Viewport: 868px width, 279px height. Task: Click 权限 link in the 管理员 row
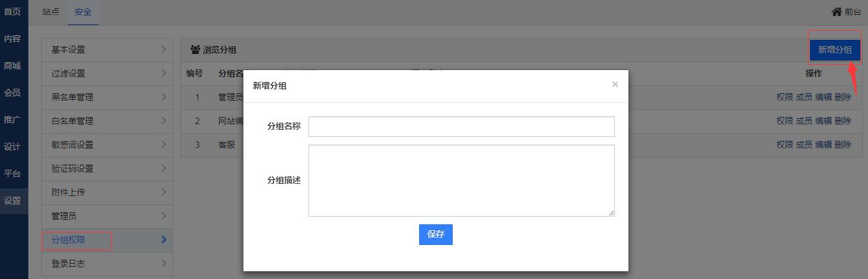784,97
